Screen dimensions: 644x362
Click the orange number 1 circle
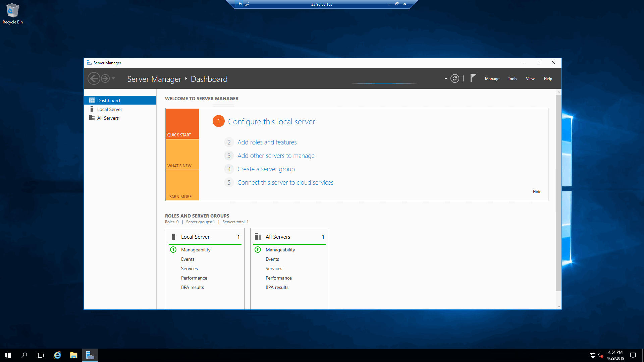pos(219,121)
